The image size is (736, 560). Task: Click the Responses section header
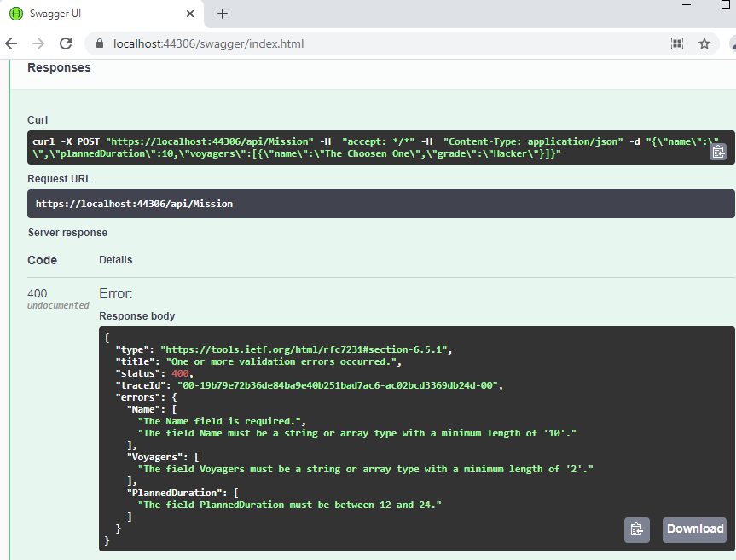(59, 67)
